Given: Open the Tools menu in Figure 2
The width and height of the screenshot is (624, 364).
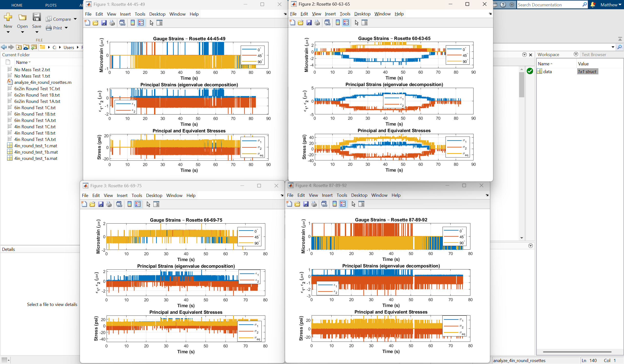Looking at the screenshot, I should (345, 14).
